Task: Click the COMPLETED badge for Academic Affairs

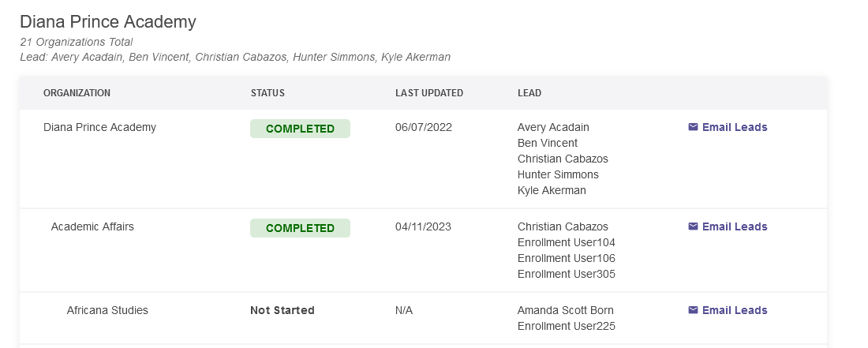Action: tap(300, 228)
